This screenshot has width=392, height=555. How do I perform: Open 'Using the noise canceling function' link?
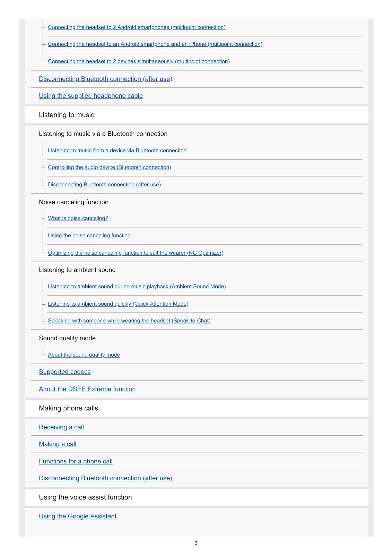pyautogui.click(x=89, y=236)
